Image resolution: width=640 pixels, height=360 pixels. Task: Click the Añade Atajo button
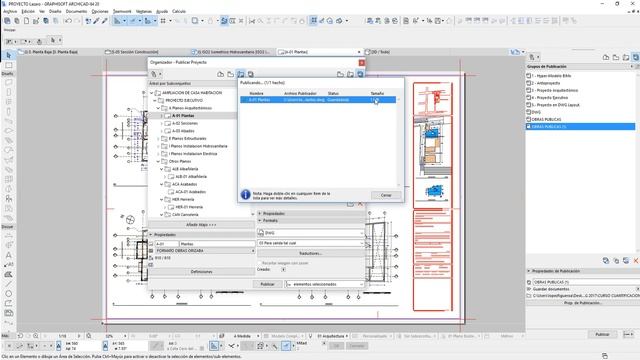pos(201,225)
